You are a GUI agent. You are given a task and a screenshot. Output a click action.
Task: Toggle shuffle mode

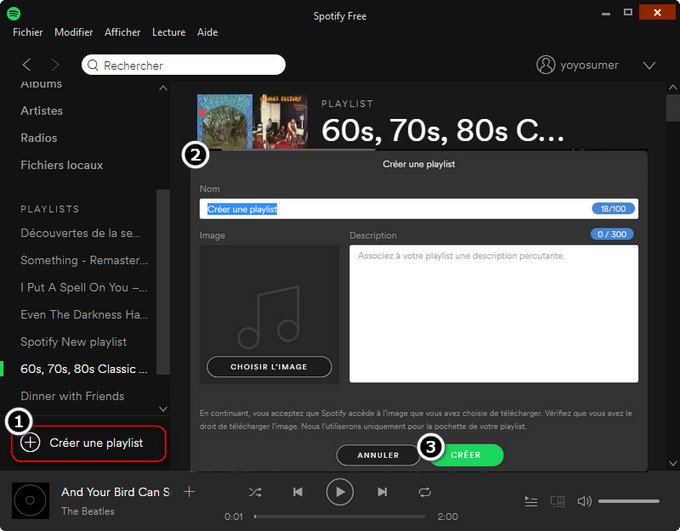click(255, 492)
